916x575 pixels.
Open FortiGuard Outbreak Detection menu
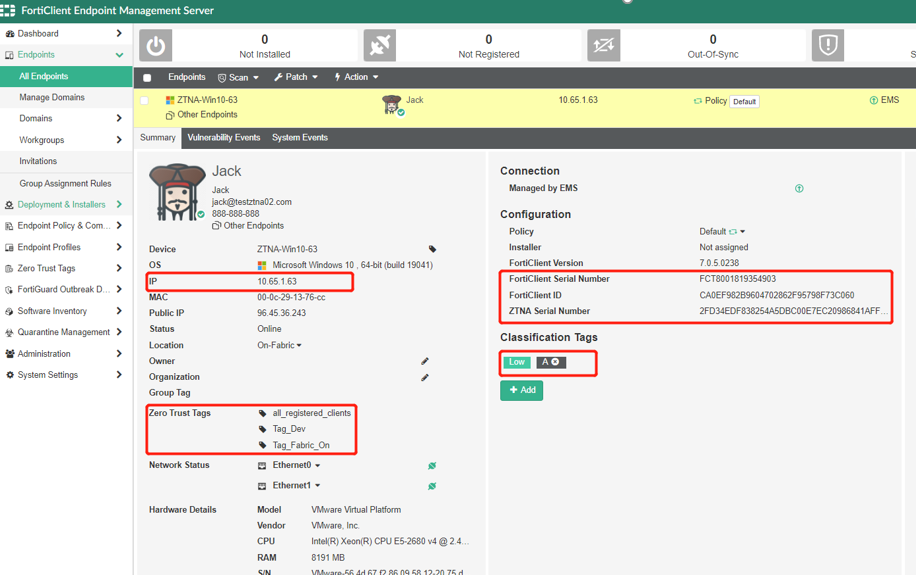66,289
